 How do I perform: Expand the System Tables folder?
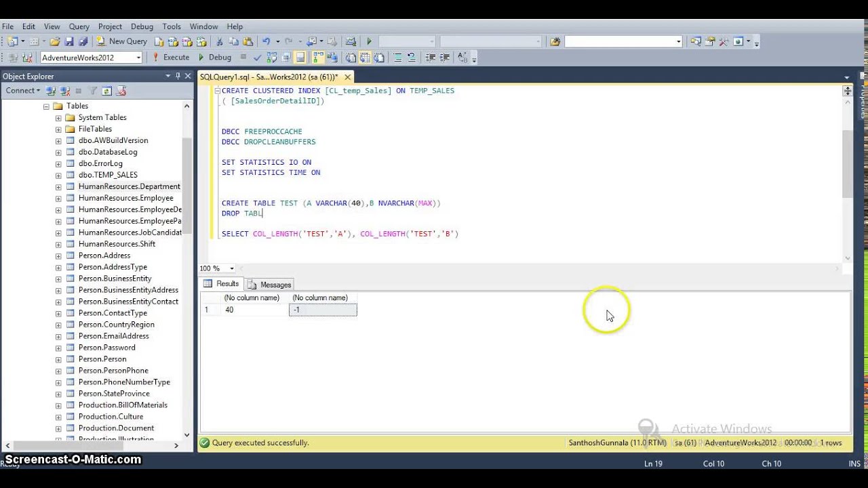(x=58, y=118)
